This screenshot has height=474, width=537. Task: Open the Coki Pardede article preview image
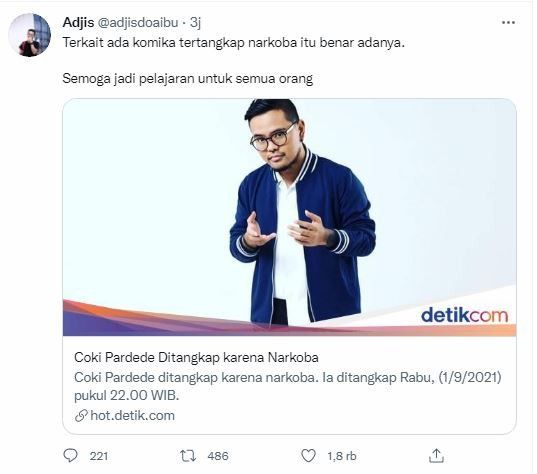[289, 217]
